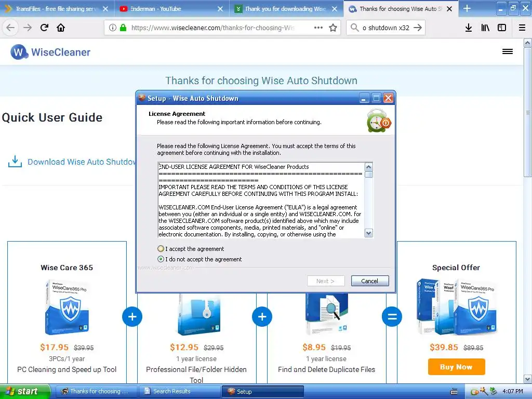The image size is (532, 399).
Task: Click the first blue plus circle
Action: 132,316
